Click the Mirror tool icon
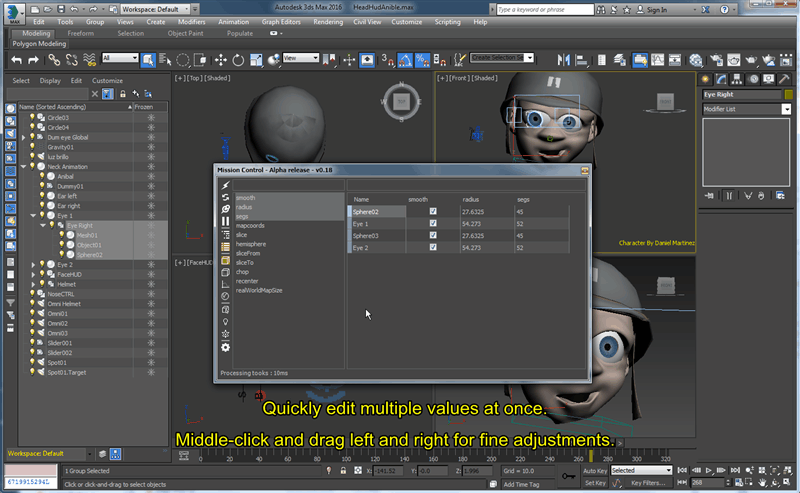Viewport: 800px width, 493px height. 563,60
